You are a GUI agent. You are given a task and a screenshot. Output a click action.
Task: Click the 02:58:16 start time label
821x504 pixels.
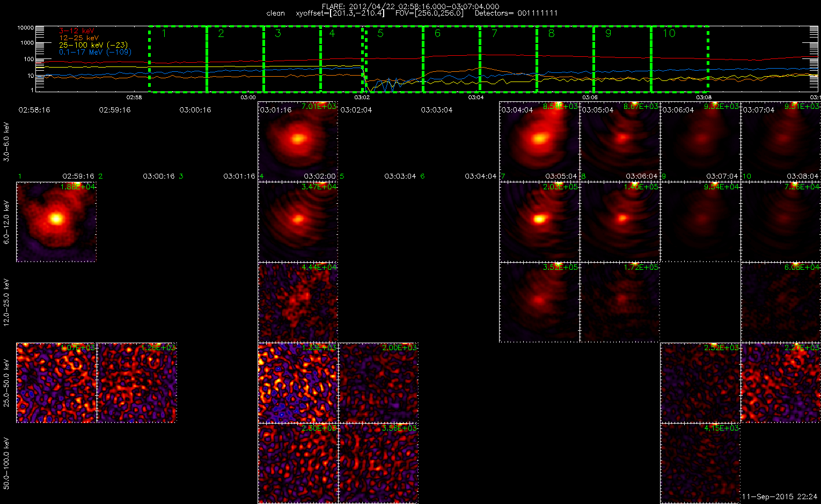pos(34,110)
